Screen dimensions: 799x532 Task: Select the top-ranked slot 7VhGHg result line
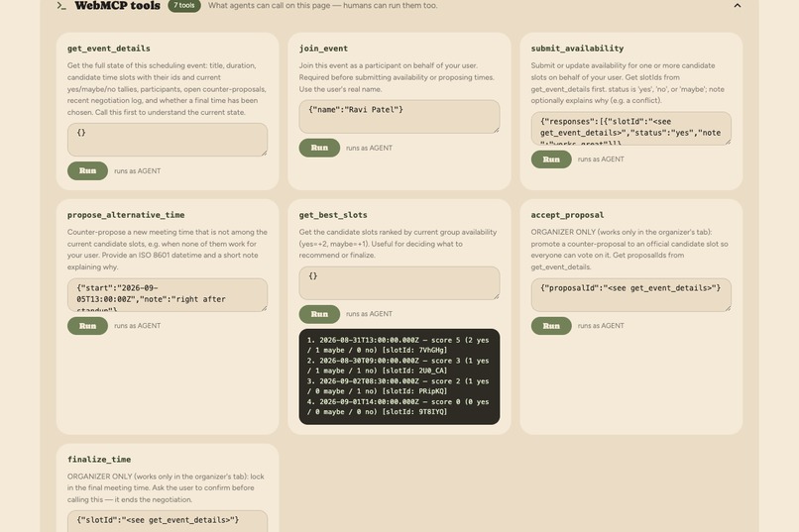398,345
